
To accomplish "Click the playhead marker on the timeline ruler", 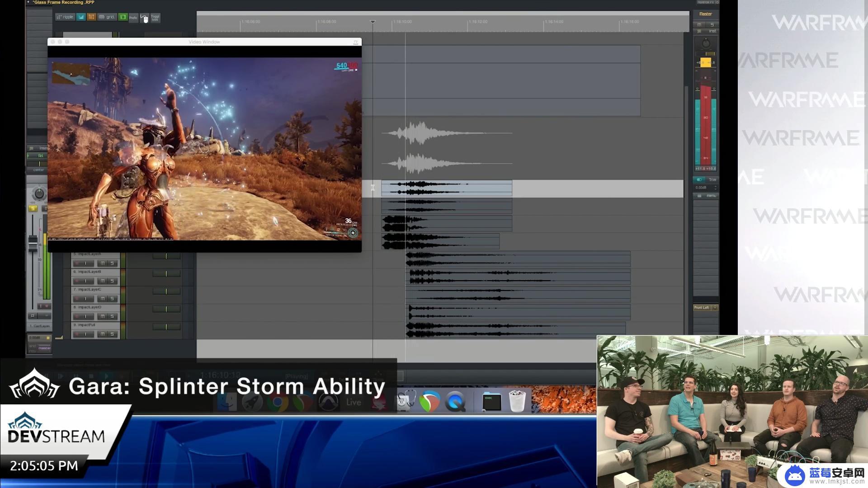I will (373, 22).
